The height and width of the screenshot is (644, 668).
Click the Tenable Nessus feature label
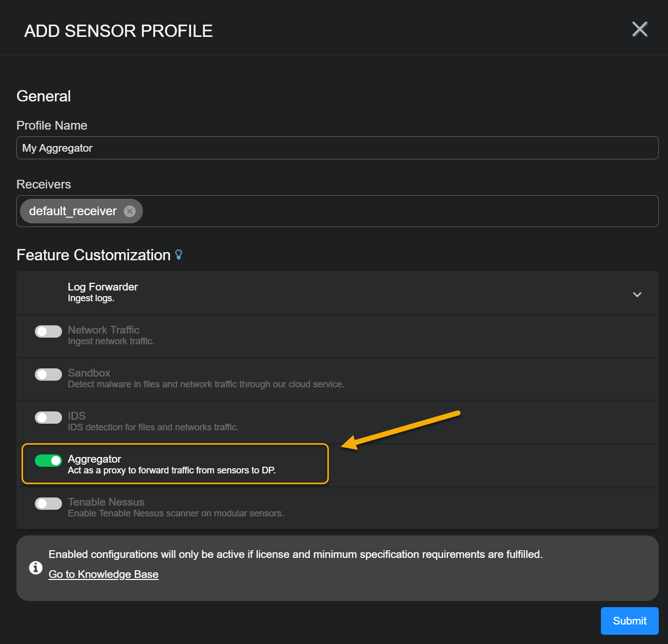coord(106,502)
